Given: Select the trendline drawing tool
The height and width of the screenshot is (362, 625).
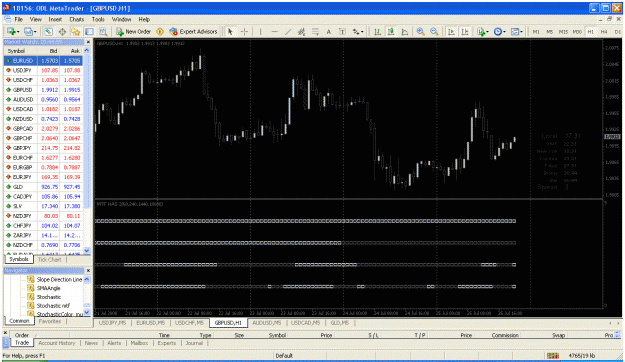Looking at the screenshot, I should point(288,31).
